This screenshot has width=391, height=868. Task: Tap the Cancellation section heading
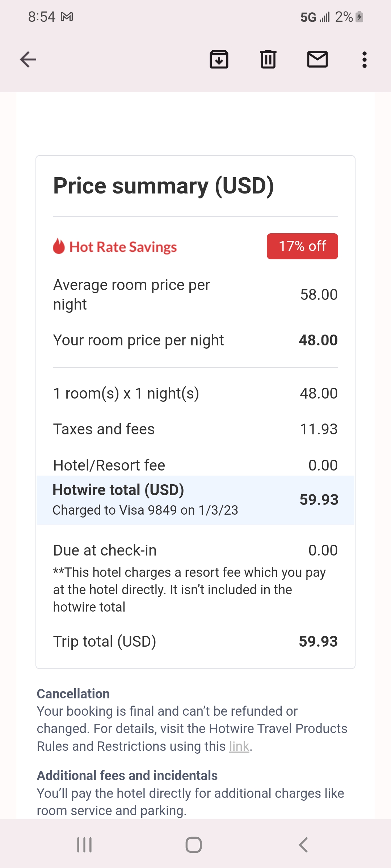coord(73,694)
